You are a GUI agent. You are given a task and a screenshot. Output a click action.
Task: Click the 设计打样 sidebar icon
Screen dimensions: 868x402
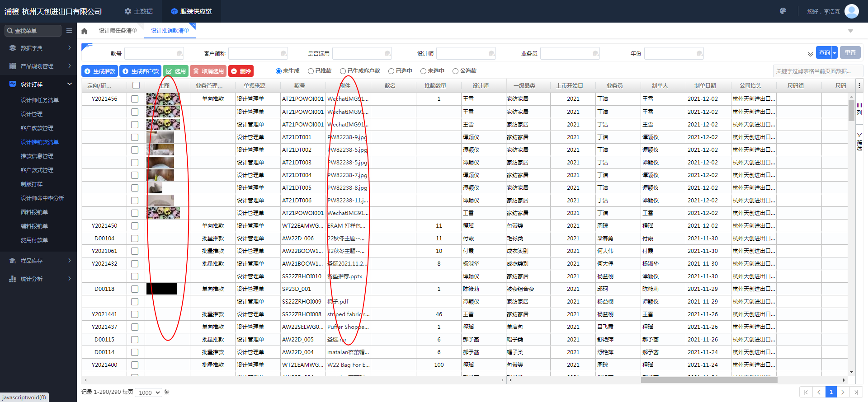click(x=12, y=84)
